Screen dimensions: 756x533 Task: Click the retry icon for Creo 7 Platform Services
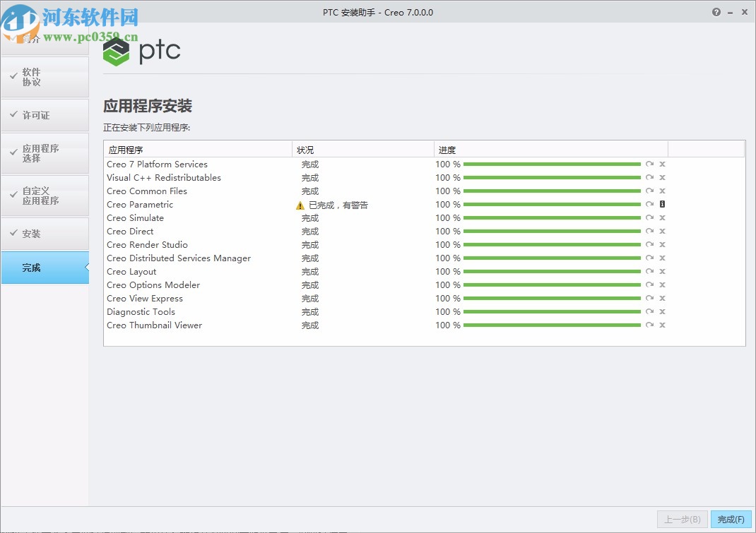pyautogui.click(x=649, y=164)
